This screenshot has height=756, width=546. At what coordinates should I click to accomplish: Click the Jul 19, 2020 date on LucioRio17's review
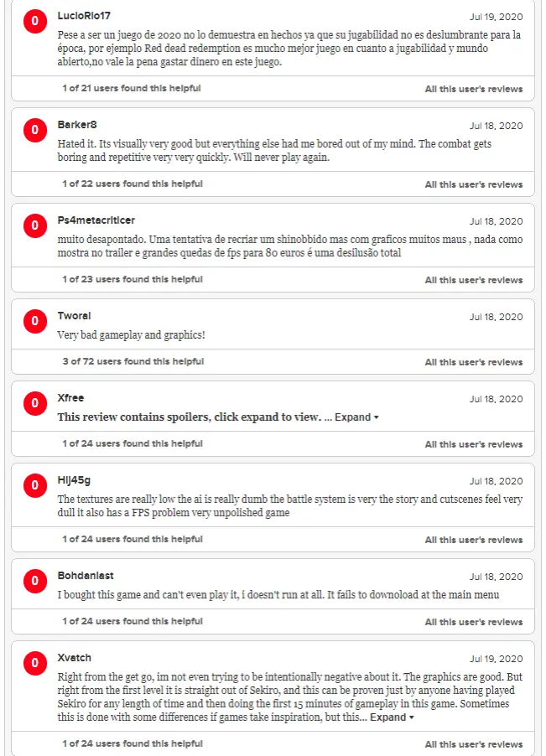[497, 17]
